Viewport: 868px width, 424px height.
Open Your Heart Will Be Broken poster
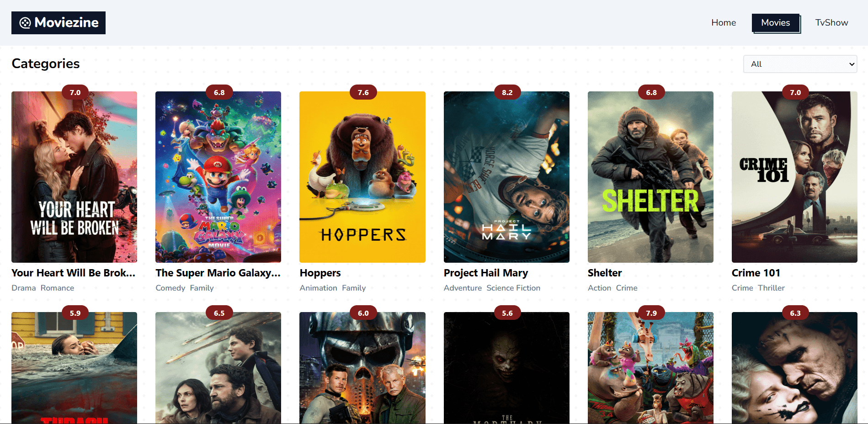click(x=74, y=177)
